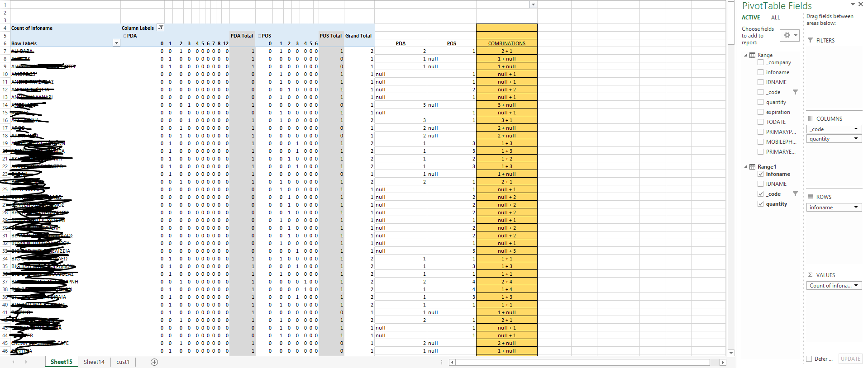
Task: Select the underlined POS helper column header
Action: pyautogui.click(x=452, y=43)
